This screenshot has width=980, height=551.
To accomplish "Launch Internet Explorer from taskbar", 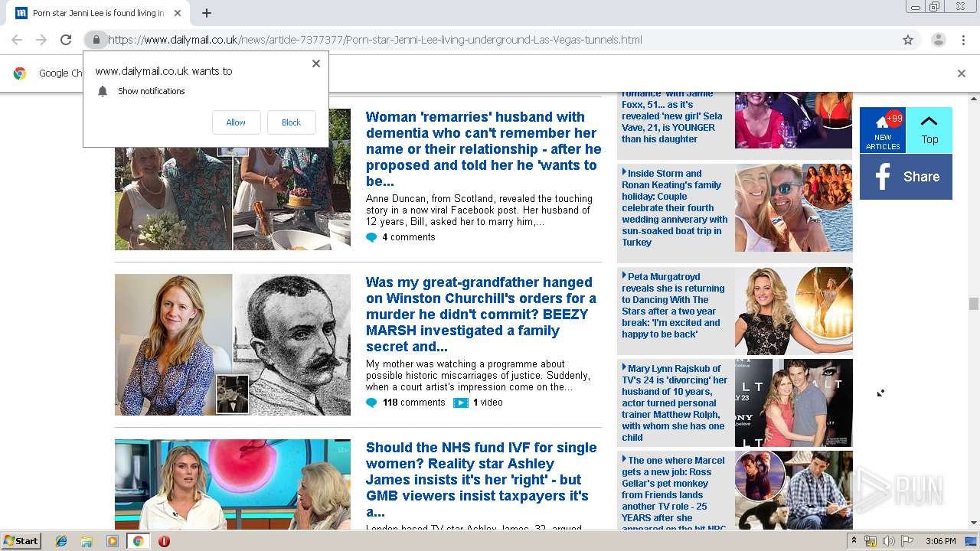I will (x=61, y=541).
